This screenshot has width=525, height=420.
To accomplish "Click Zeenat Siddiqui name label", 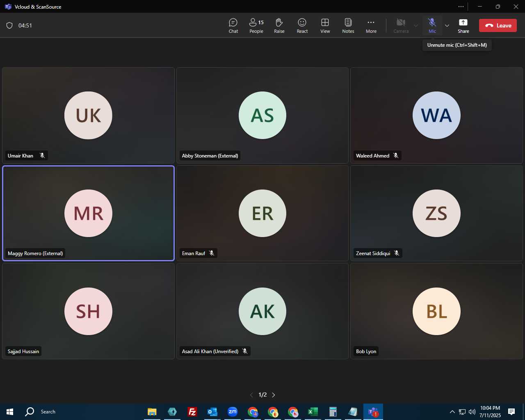I will pos(373,253).
